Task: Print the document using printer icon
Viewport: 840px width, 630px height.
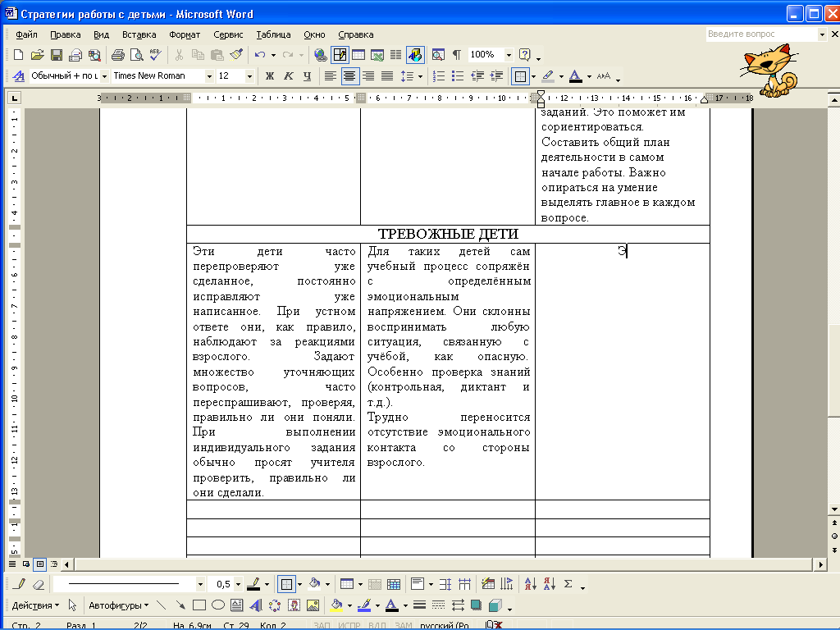Action: 118,55
